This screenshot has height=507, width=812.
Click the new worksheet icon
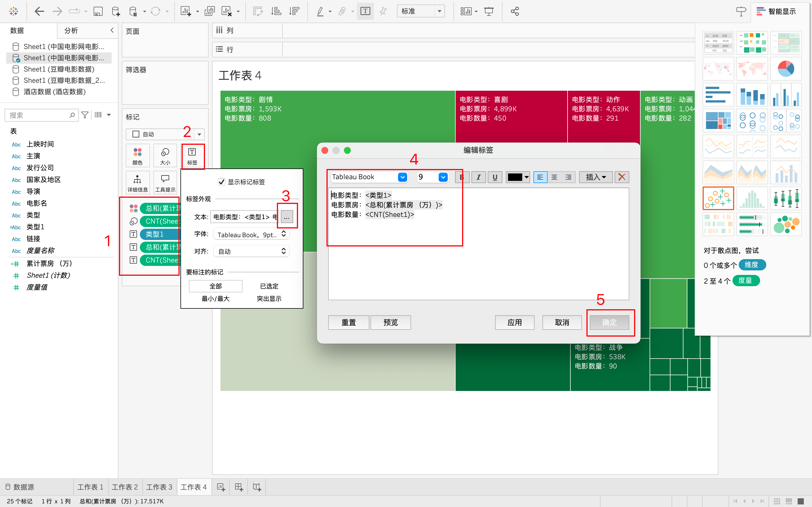(220, 487)
